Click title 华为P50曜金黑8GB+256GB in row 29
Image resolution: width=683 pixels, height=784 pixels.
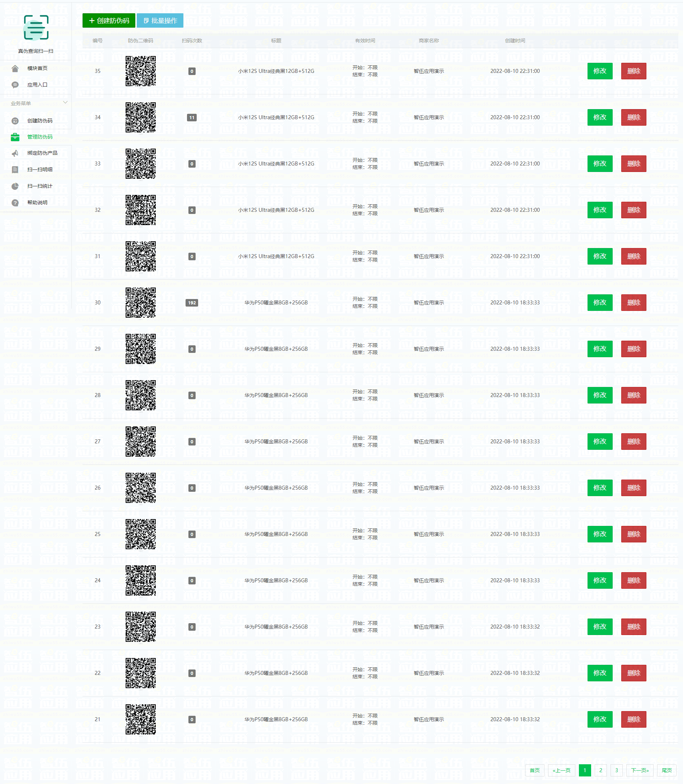[x=276, y=349]
